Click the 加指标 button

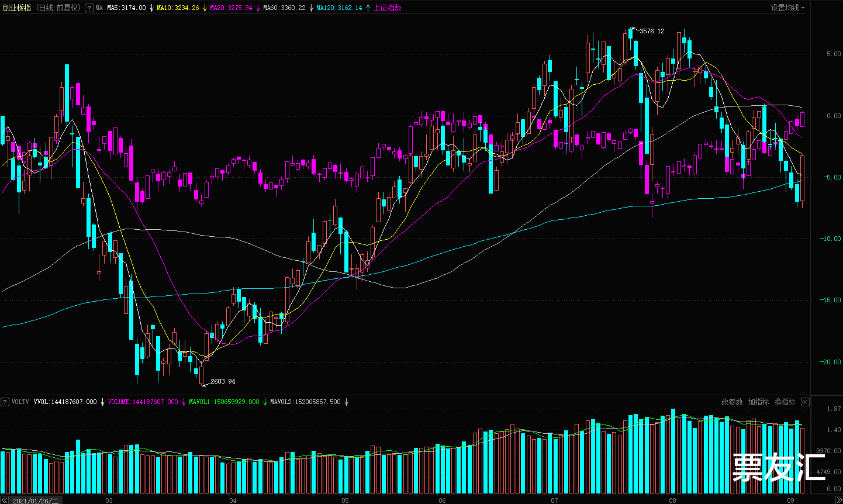pos(758,402)
